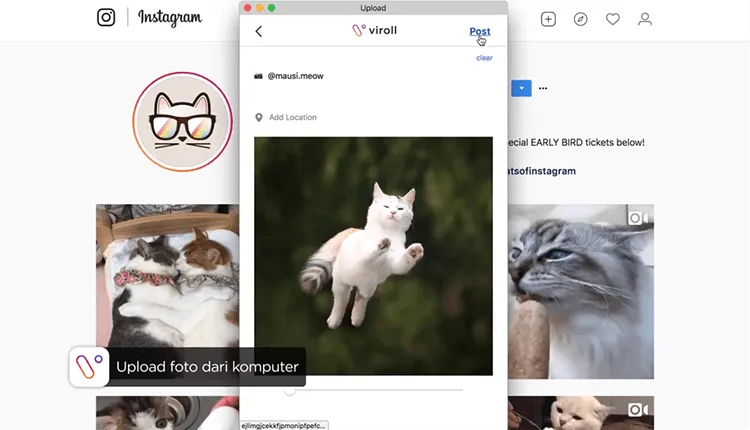Screen dimensions: 750x430
Task: Open the new post plus icon
Action: 548,19
